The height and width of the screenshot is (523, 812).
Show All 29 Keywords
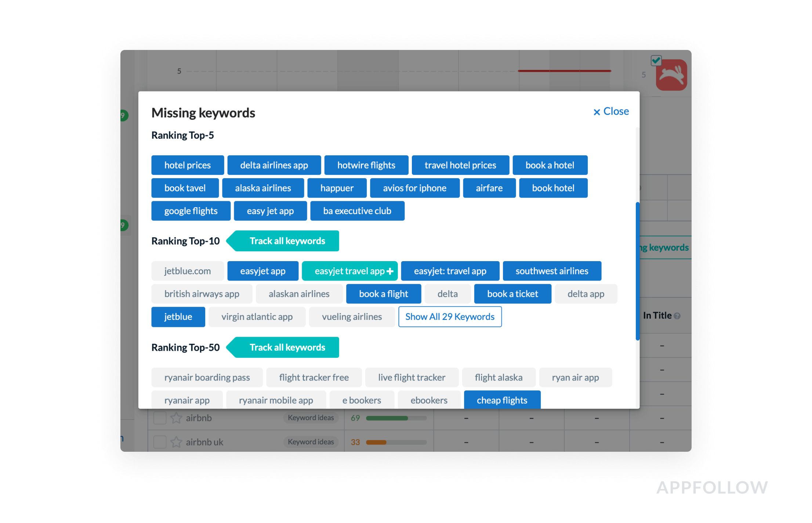450,317
